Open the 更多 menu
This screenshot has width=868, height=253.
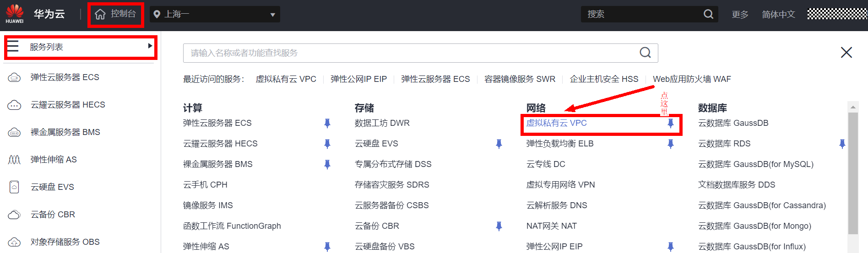point(740,15)
